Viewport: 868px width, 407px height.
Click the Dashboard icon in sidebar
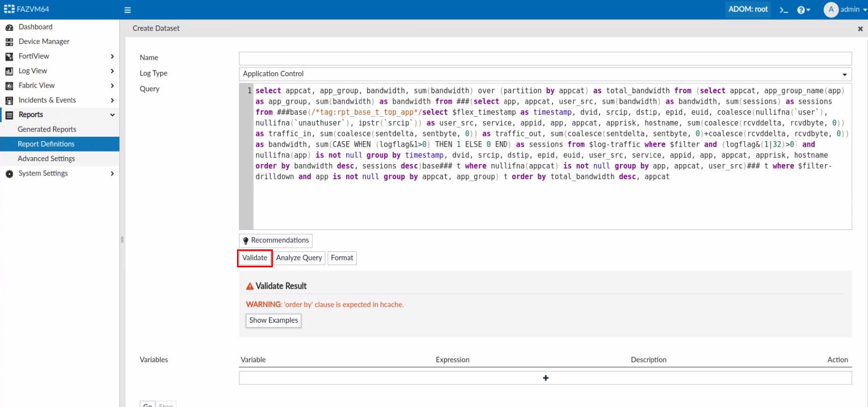[9, 27]
